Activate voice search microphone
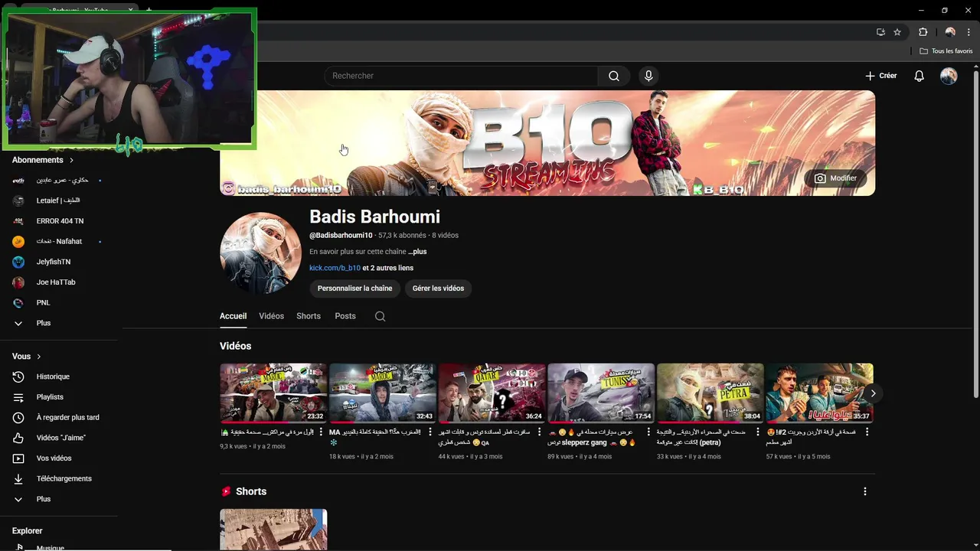 tap(648, 76)
